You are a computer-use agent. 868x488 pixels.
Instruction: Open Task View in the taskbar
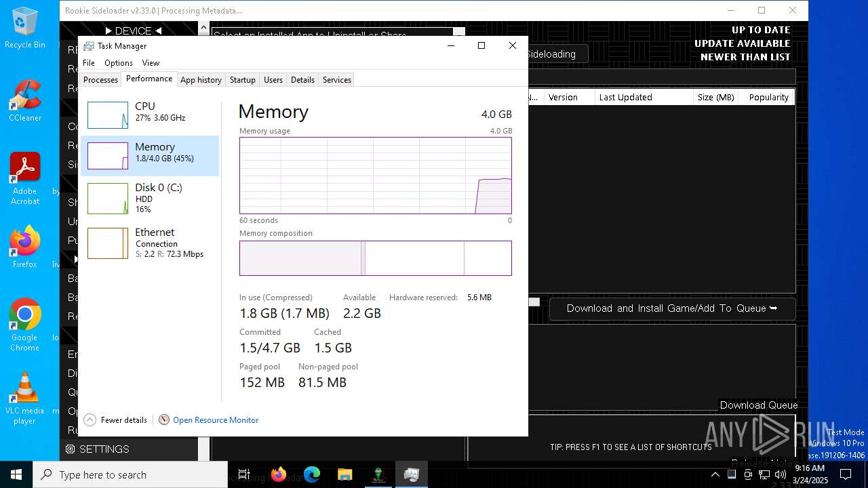click(244, 474)
